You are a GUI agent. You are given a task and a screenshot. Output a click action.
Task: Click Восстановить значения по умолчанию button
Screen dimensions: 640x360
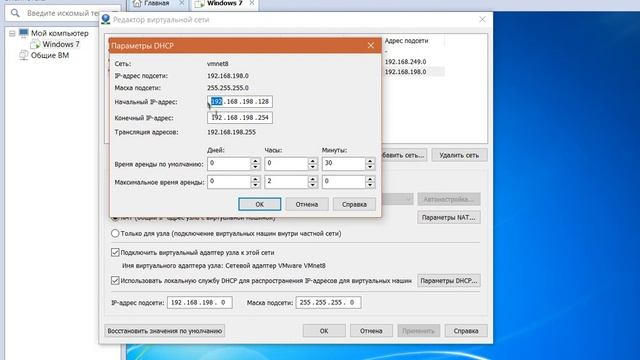point(164,331)
